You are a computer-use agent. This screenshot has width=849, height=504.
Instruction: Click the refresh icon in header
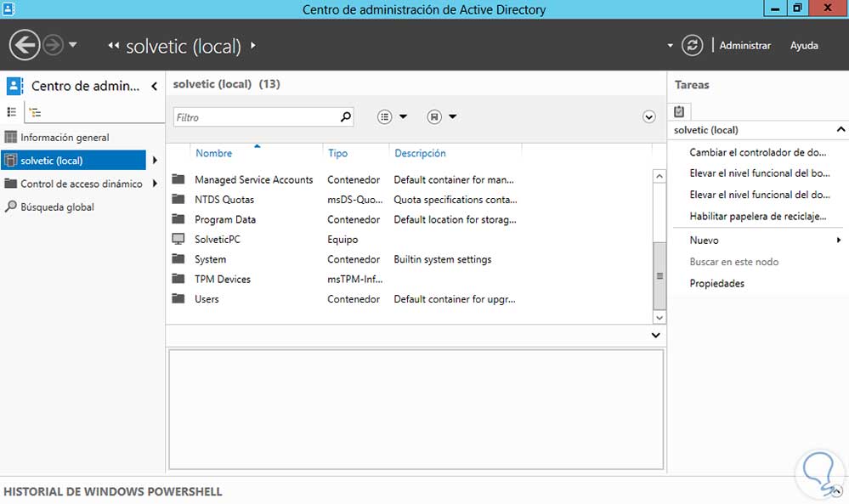692,46
